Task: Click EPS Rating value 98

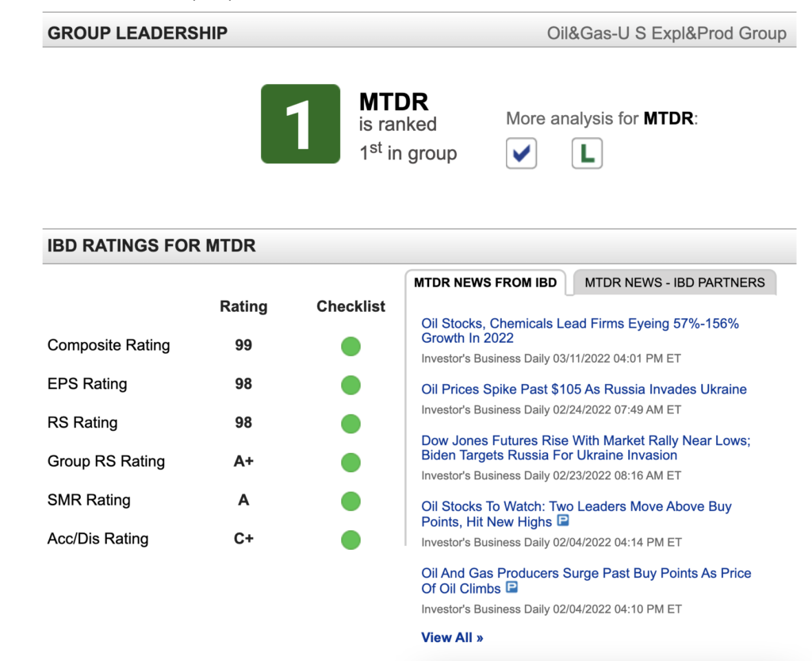Action: [x=243, y=384]
